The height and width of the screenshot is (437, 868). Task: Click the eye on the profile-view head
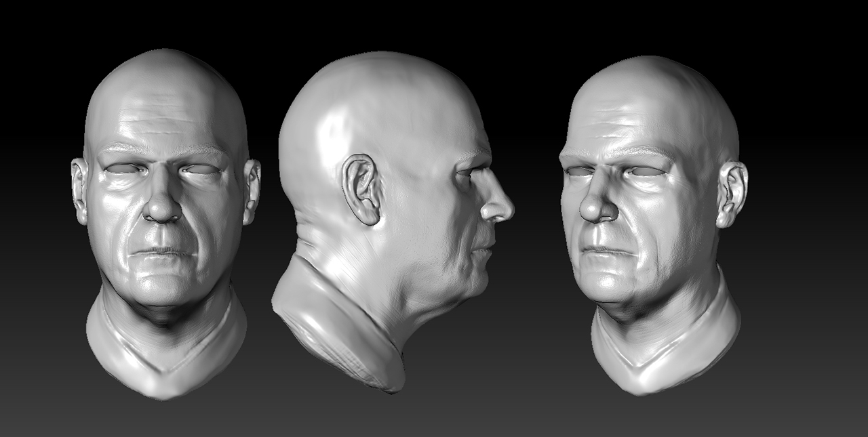pos(468,174)
